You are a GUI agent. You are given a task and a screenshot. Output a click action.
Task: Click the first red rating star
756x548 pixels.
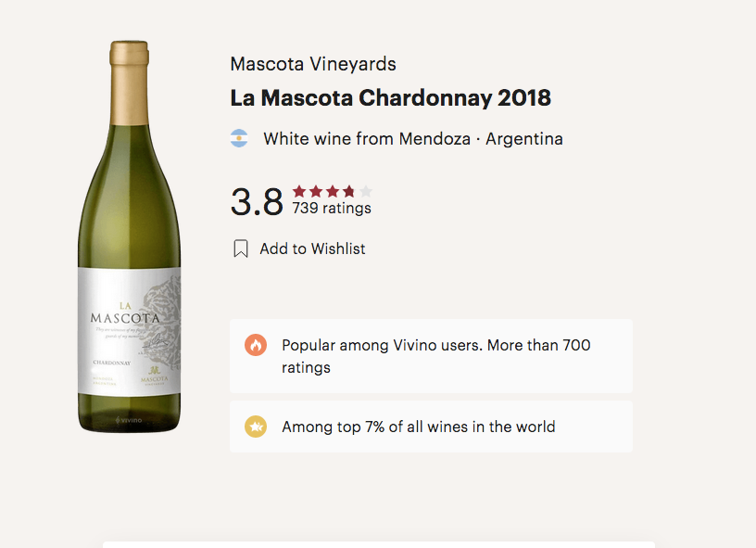298,189
